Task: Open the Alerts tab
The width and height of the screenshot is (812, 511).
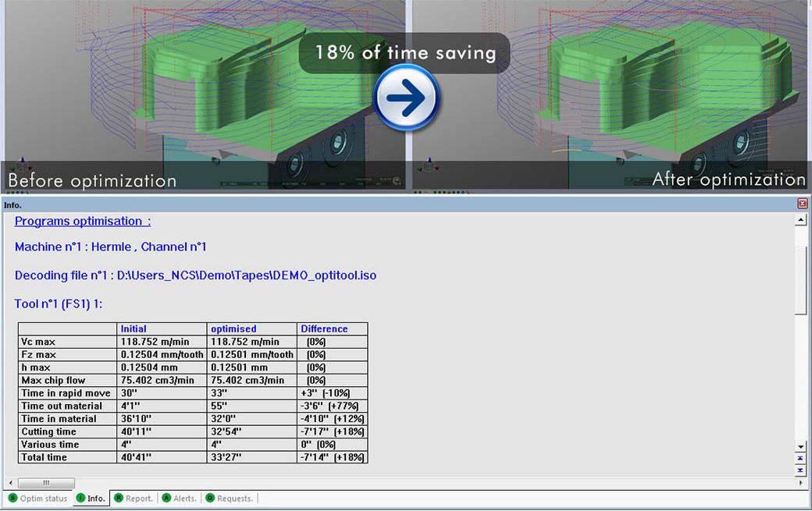Action: [x=184, y=498]
